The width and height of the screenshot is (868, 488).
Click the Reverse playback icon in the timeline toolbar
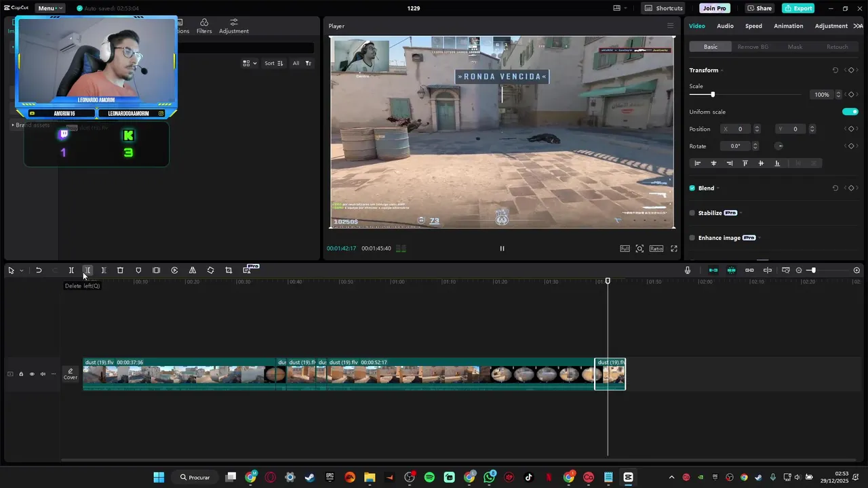[174, 270]
